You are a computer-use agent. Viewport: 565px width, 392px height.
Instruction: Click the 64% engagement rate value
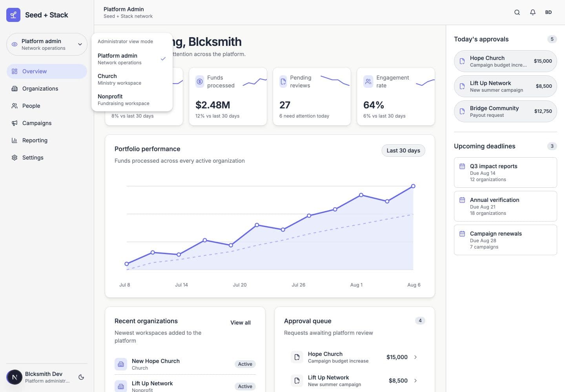374,105
